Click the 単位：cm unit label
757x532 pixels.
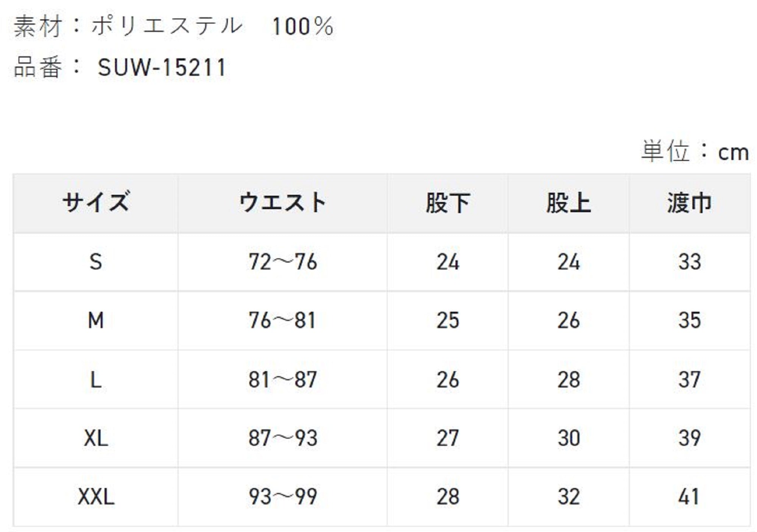695,152
